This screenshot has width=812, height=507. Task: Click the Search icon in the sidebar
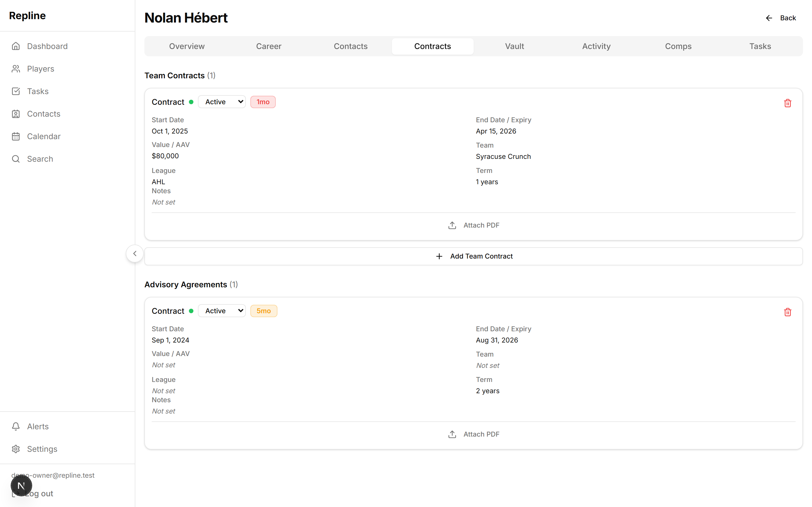tap(16, 159)
